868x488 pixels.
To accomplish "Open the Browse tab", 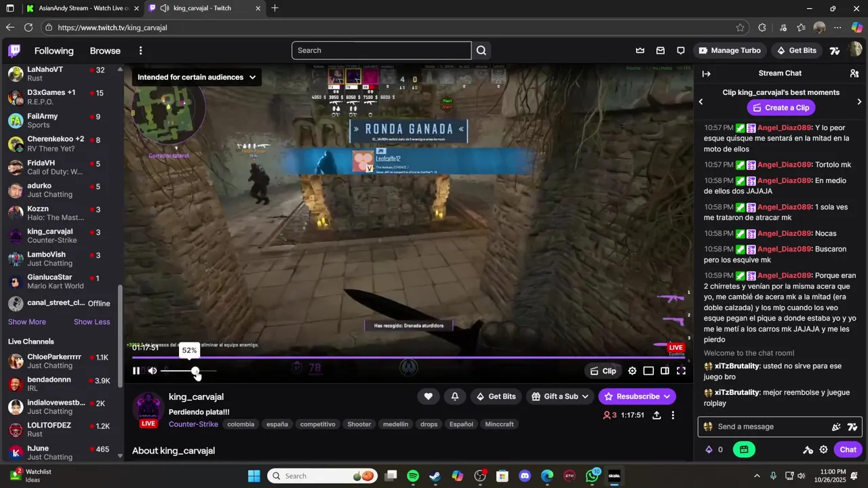I will click(x=105, y=51).
